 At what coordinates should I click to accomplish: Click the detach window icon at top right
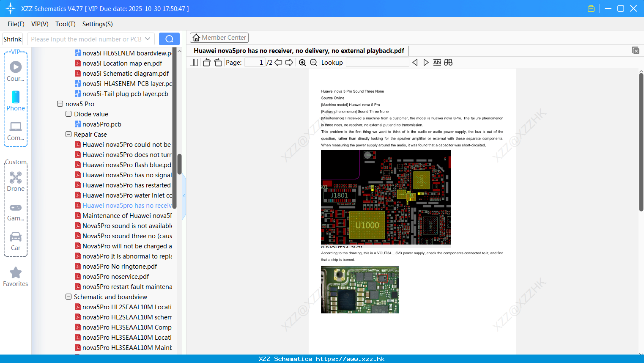click(x=635, y=50)
